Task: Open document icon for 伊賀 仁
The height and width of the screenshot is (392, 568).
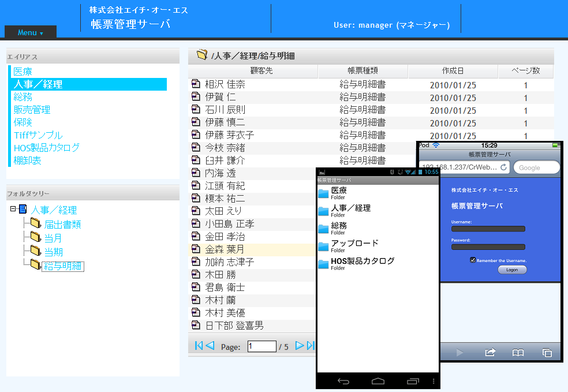Action: point(196,96)
